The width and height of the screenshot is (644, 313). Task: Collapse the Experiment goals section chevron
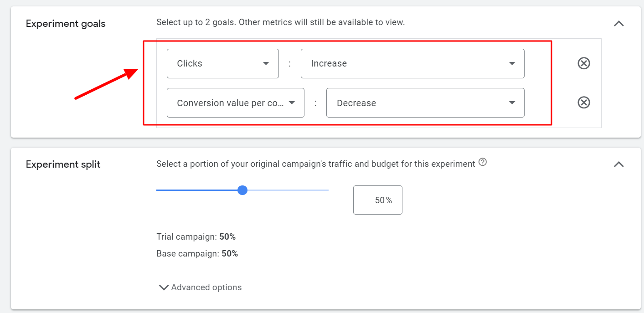618,24
